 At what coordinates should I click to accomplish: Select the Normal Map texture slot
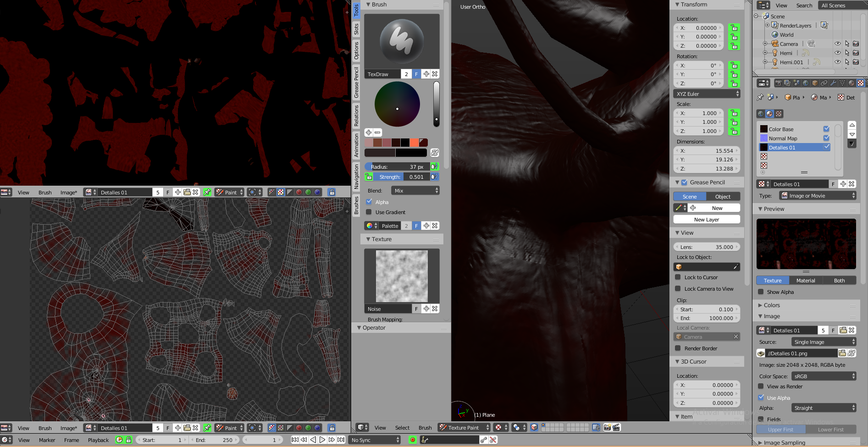(x=783, y=138)
